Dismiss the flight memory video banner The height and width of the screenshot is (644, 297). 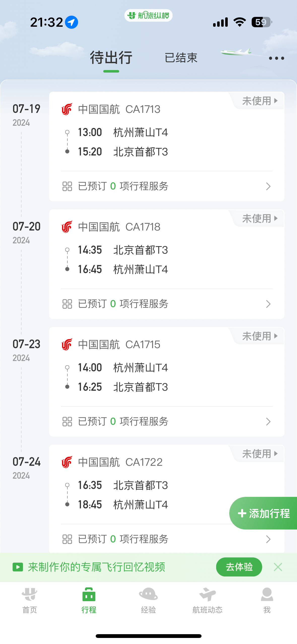point(278,567)
